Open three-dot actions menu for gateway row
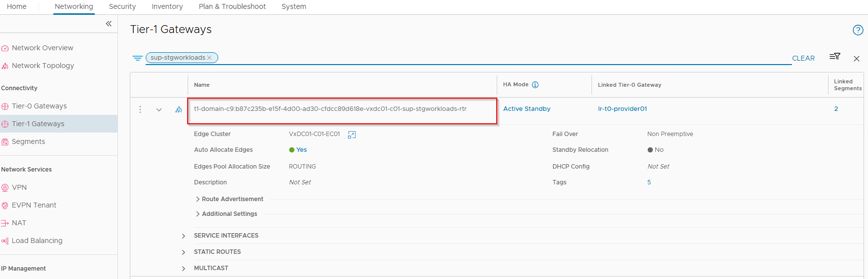Viewport: 868px width, 279px height. (x=140, y=109)
